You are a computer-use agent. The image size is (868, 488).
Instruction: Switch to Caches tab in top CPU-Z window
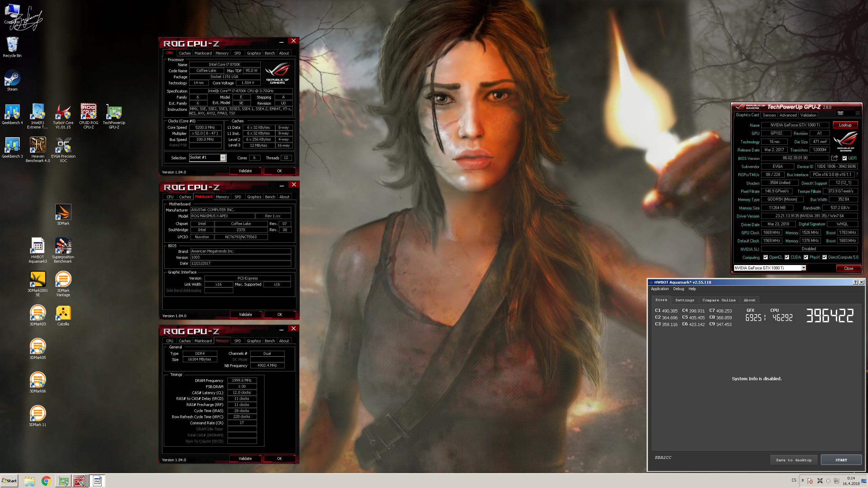pyautogui.click(x=184, y=53)
